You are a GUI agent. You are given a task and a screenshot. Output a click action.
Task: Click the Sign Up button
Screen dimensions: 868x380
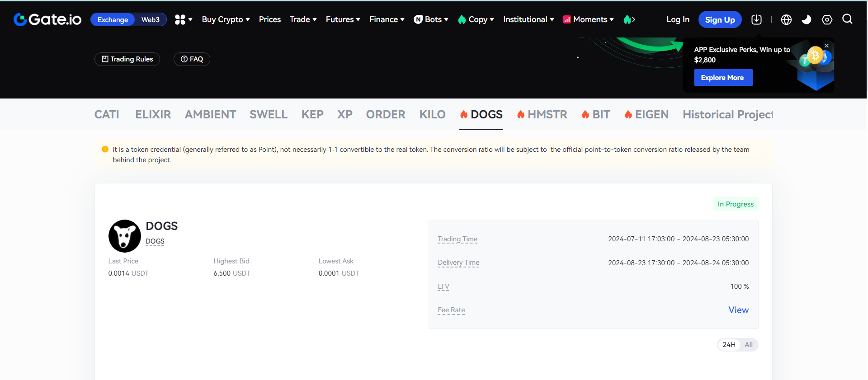point(720,19)
